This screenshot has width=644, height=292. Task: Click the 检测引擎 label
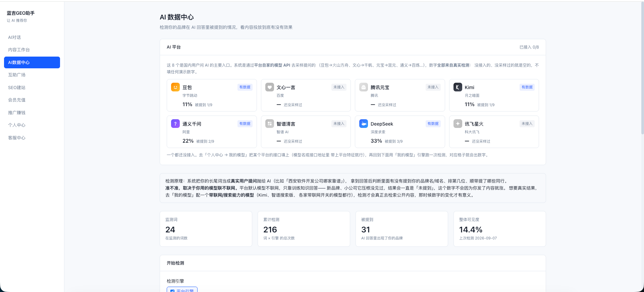pyautogui.click(x=175, y=281)
